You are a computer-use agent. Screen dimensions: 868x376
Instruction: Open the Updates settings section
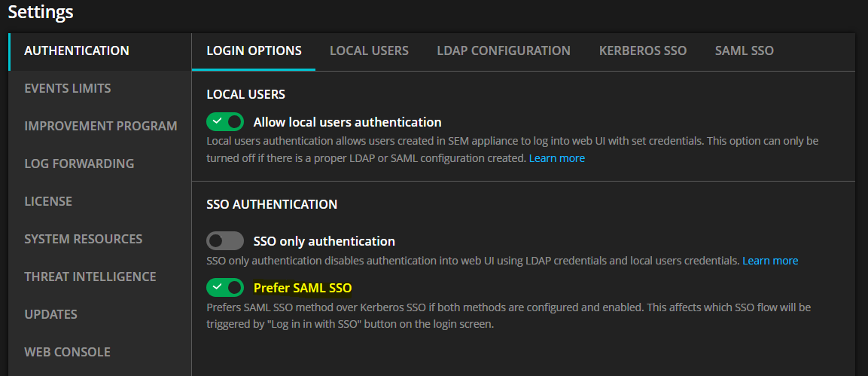click(x=51, y=314)
